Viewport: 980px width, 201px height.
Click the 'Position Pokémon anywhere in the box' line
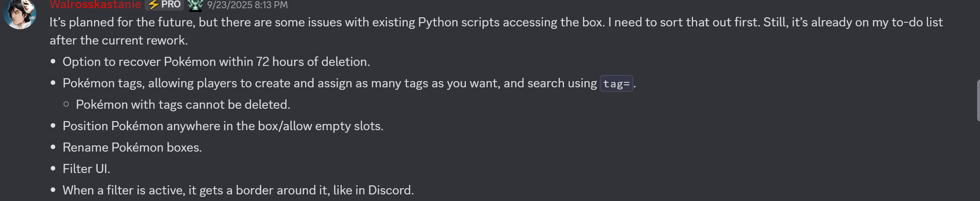coord(223,126)
